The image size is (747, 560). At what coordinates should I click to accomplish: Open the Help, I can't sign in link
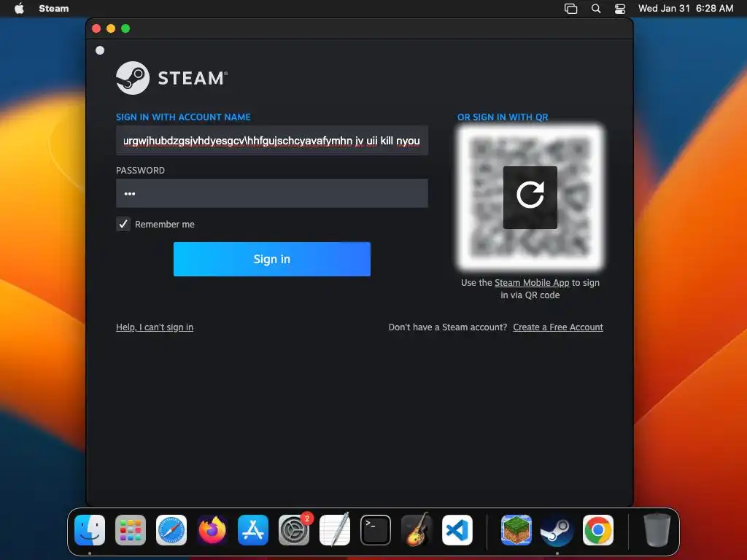155,327
